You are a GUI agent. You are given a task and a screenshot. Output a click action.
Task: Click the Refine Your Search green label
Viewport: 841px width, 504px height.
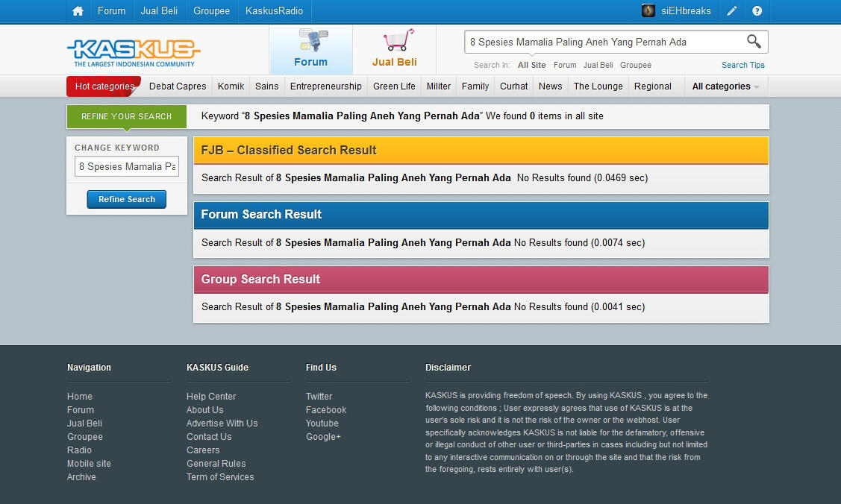click(127, 117)
